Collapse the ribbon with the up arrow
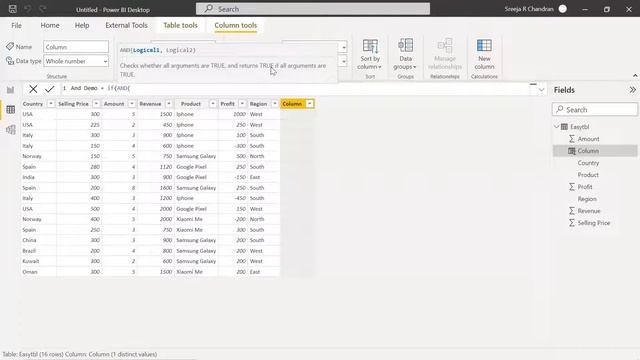The width and height of the screenshot is (640, 360). tap(635, 76)
